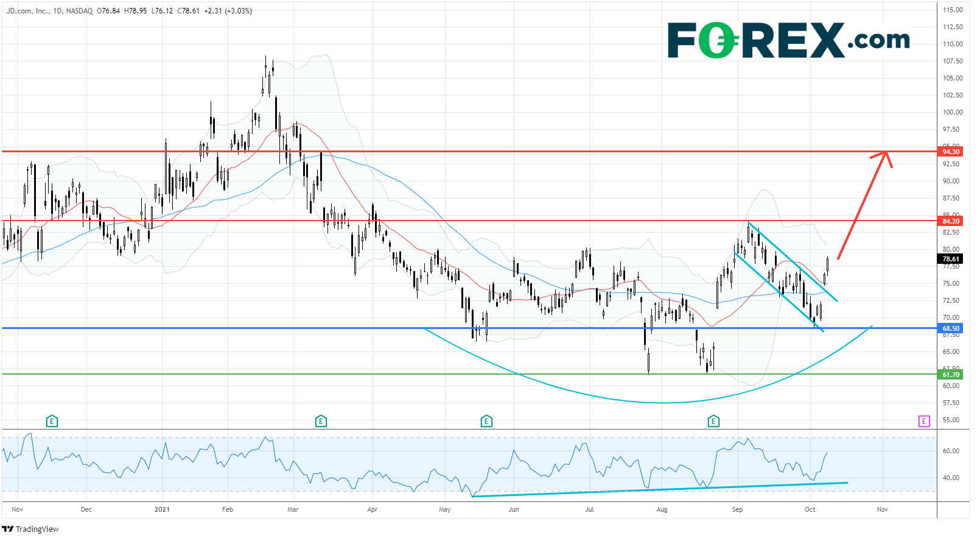The image size is (980, 541).
Task: Click the black 78.61 current price label
Action: click(x=951, y=259)
